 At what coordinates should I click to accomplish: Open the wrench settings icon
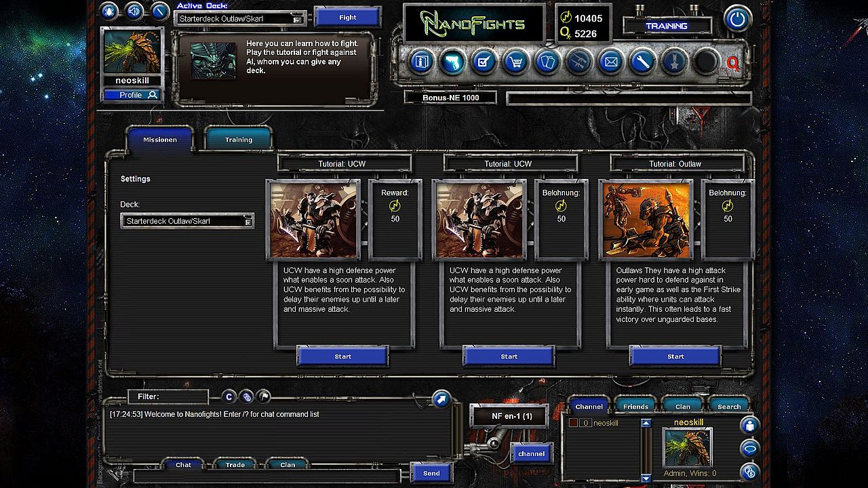click(x=642, y=62)
